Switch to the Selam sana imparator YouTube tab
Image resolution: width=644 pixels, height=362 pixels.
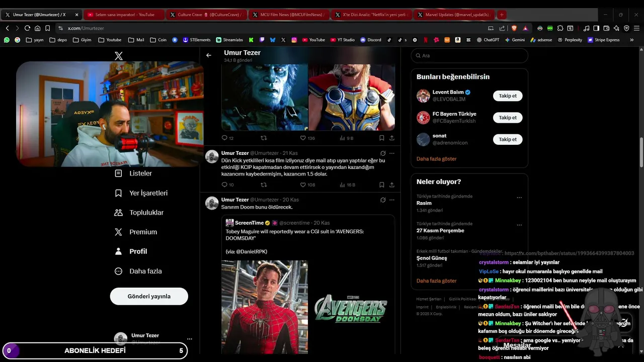tap(123, 15)
